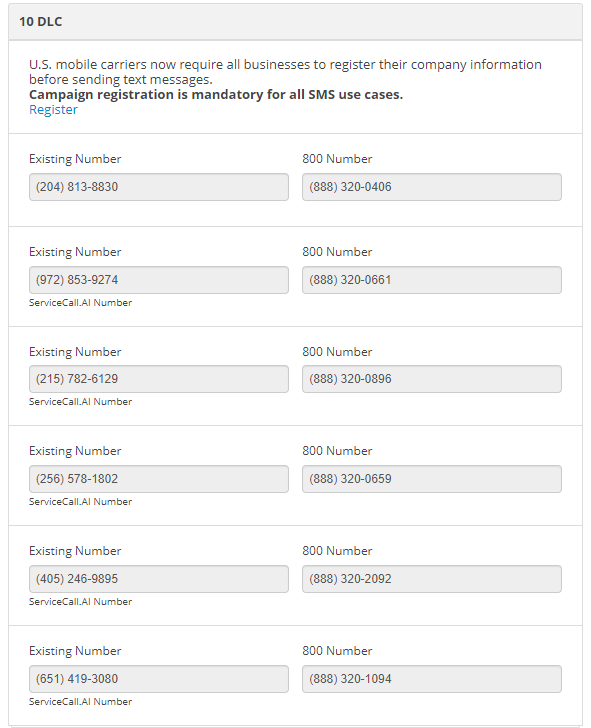This screenshot has height=728, width=591.
Task: Select the bold campaign registration mandatory text
Action: [x=216, y=95]
